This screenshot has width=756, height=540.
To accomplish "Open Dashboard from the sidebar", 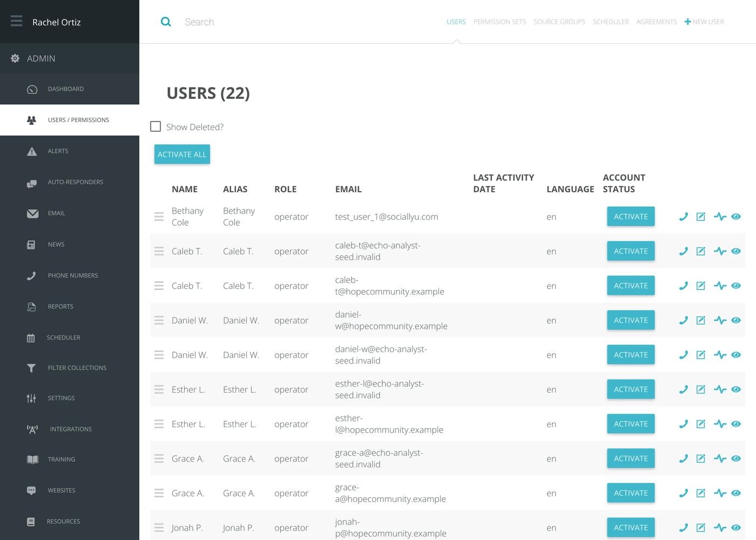I will pos(70,89).
